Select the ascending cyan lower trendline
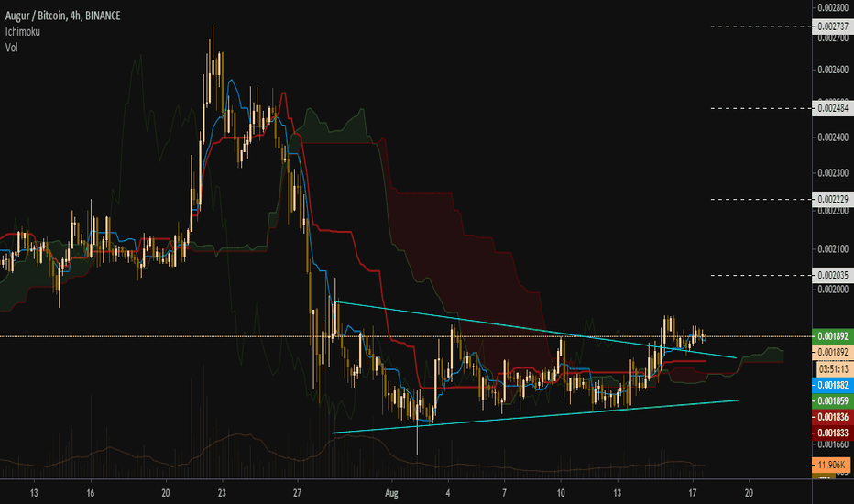Image resolution: width=854 pixels, height=504 pixels. pos(535,416)
